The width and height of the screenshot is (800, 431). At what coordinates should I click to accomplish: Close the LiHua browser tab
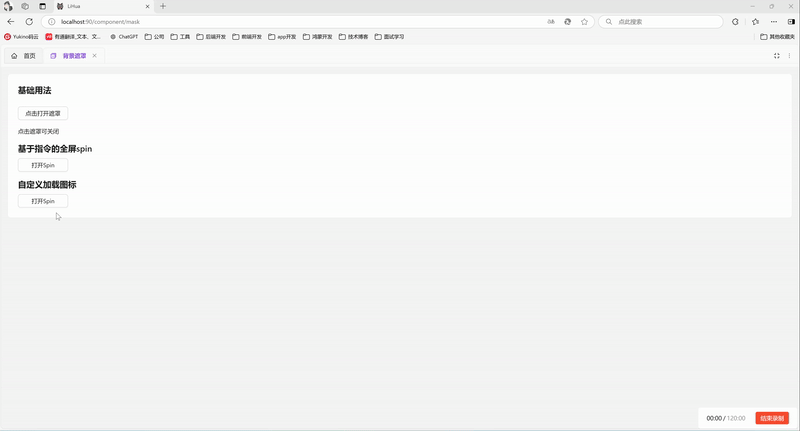147,6
